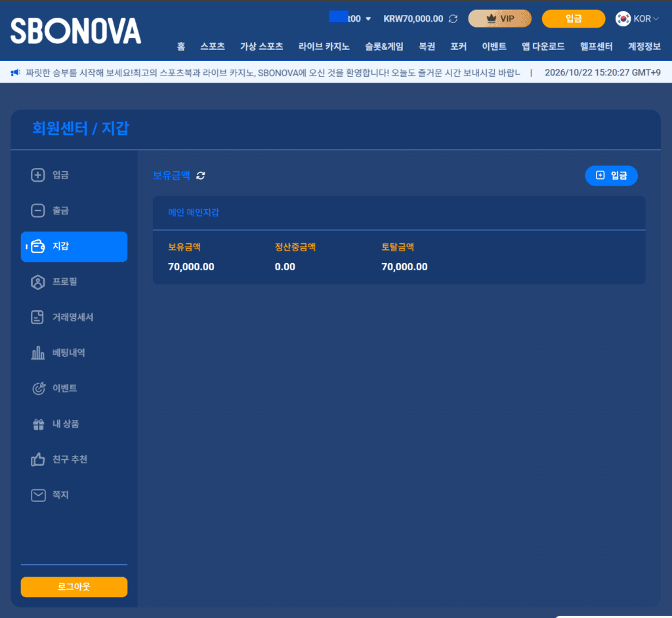
Task: Open the profile icon in sidebar
Action: pos(37,282)
